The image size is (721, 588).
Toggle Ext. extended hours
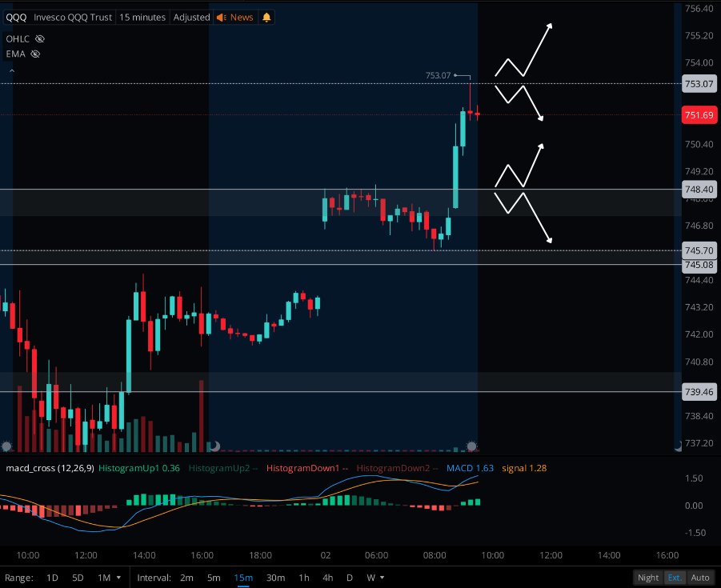(x=675, y=578)
